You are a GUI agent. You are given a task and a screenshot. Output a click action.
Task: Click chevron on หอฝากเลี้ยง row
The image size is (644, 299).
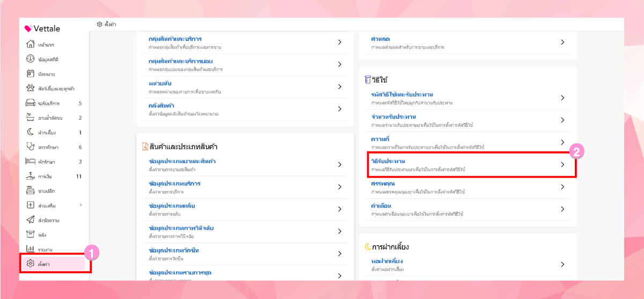562,264
